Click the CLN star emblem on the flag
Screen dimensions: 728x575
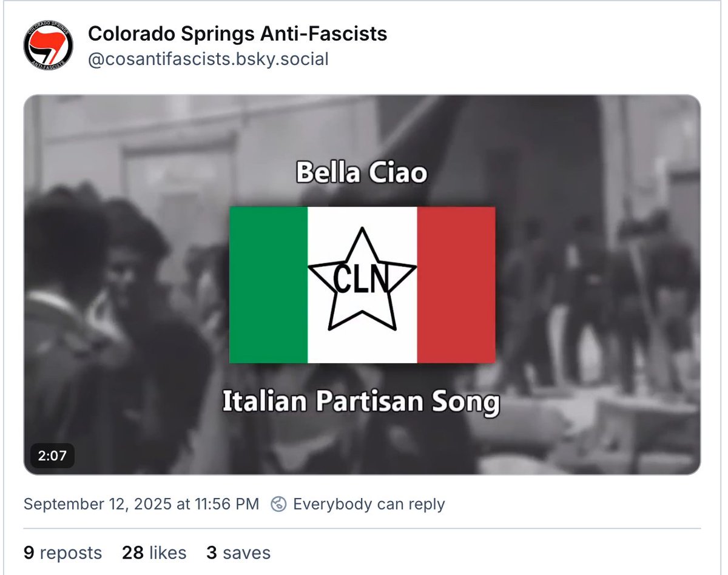click(x=362, y=280)
